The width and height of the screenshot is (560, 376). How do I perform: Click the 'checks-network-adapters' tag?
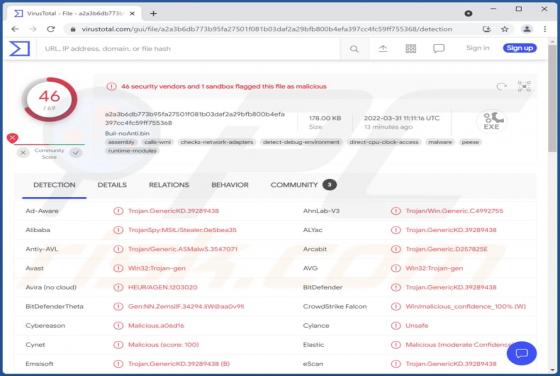[x=217, y=142]
